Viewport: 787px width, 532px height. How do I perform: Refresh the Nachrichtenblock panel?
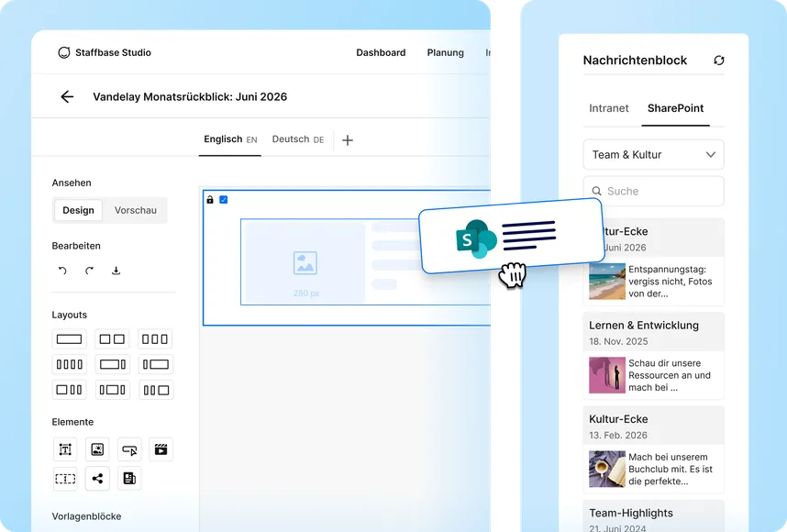click(x=719, y=61)
